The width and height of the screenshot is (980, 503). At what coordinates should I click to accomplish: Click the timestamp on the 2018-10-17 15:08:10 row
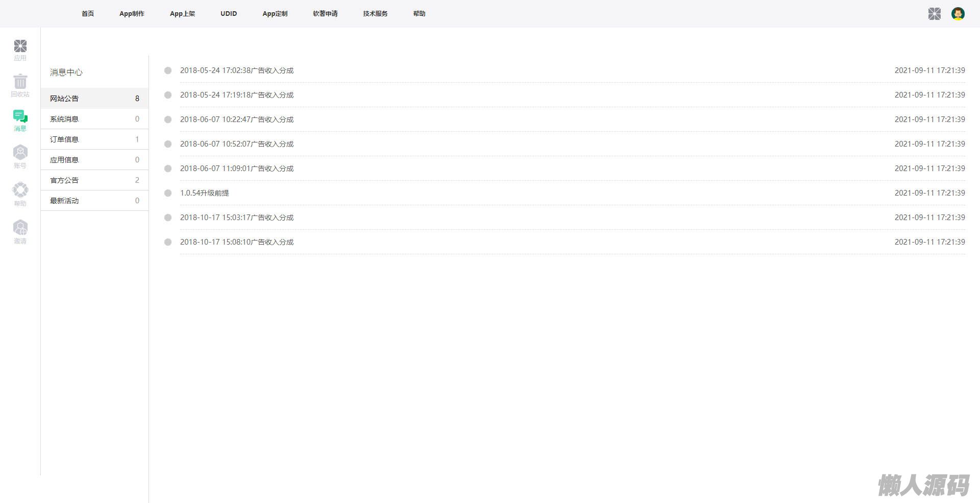coord(929,242)
